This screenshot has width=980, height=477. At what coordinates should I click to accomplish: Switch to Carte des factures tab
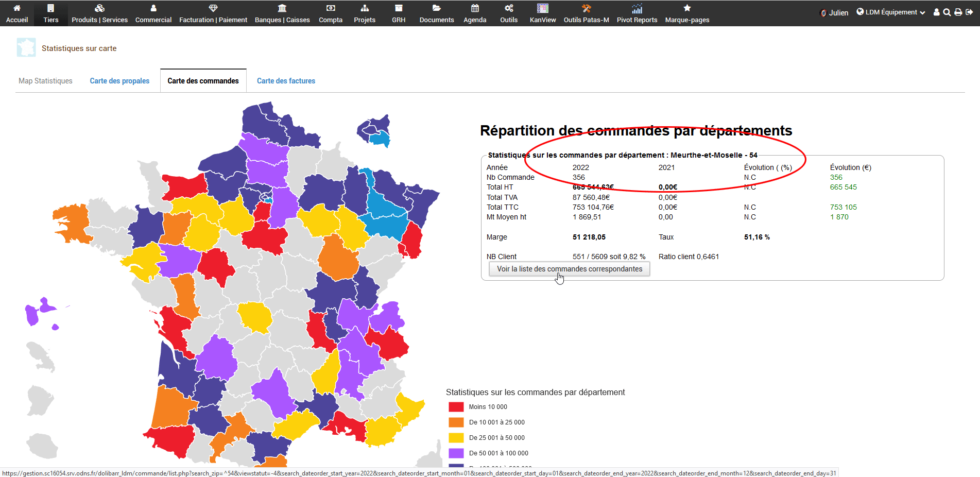286,81
